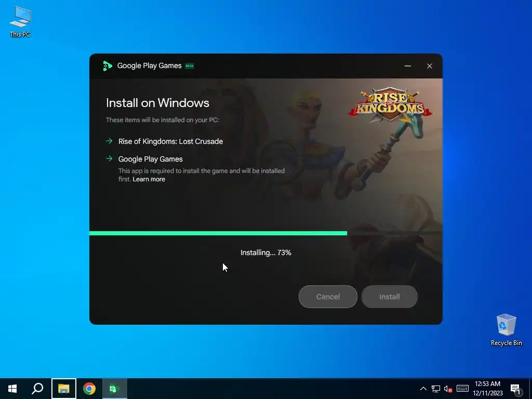
Task: Open the Recycle Bin desktop icon
Action: 506,329
